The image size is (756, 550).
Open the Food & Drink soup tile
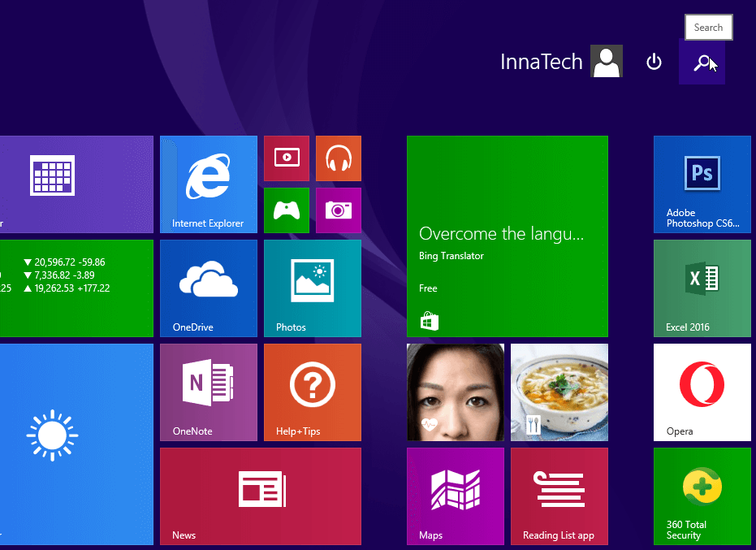[559, 392]
